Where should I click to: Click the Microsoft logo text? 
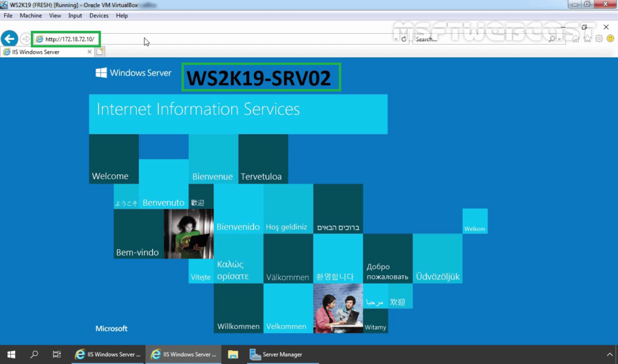[x=111, y=328]
